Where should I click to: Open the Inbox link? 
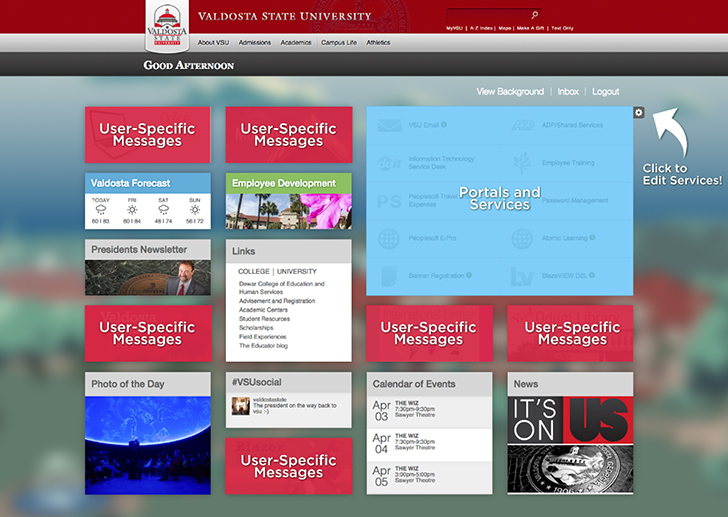tap(568, 91)
